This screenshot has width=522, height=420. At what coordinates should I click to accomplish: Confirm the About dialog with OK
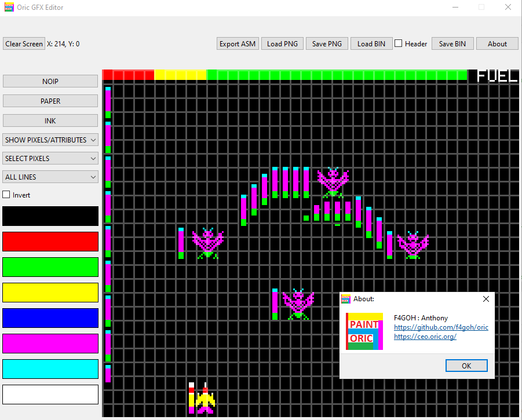(x=466, y=366)
